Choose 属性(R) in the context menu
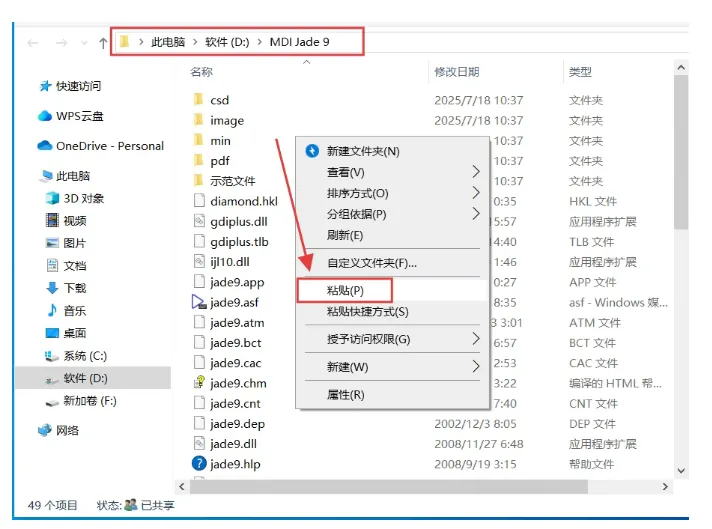The height and width of the screenshot is (529, 712). 393,395
